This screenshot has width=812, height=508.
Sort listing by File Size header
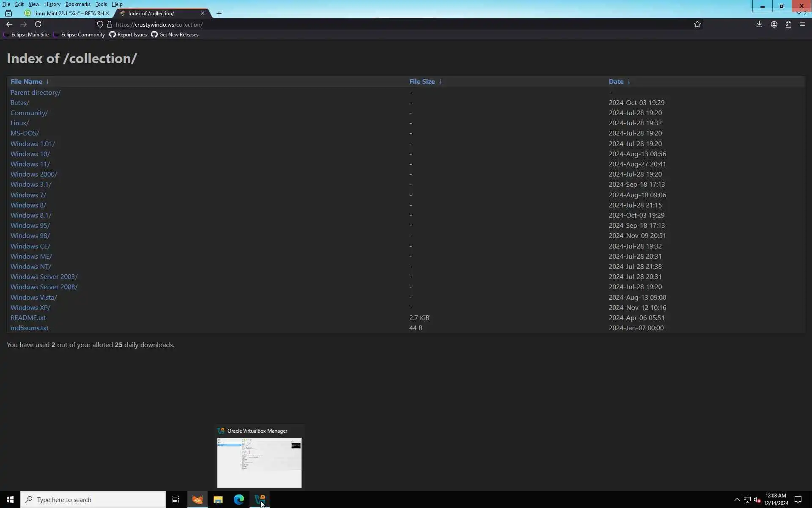422,81
